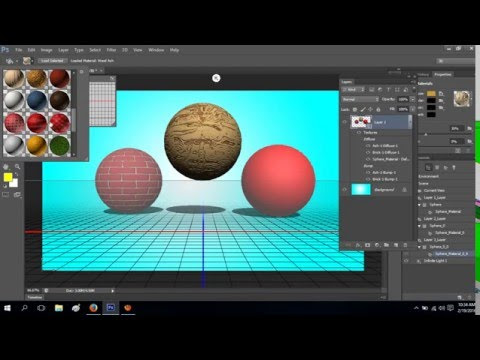This screenshot has height=360, width=480.
Task: Open the Kind filter dropdown in Layers
Action: [353, 90]
